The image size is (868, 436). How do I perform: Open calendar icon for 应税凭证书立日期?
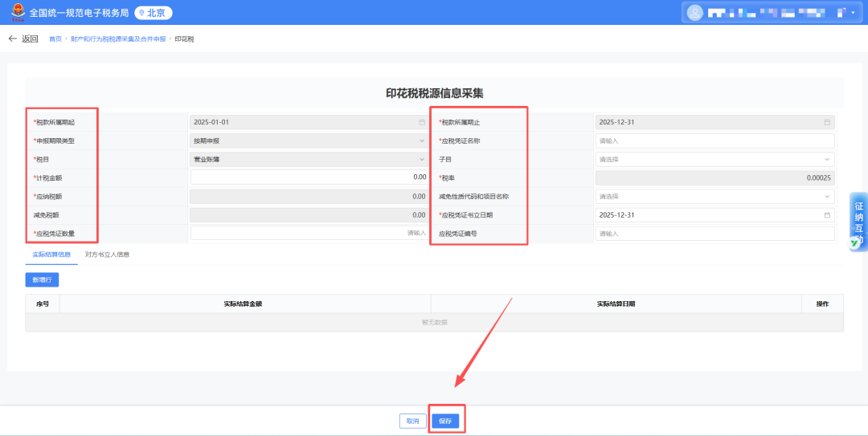pos(827,215)
